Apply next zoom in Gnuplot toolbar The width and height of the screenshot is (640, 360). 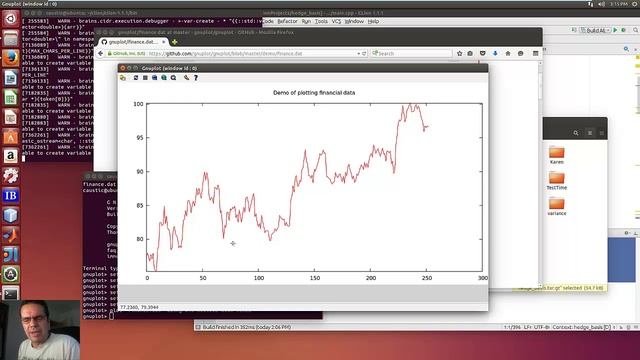coord(164,78)
